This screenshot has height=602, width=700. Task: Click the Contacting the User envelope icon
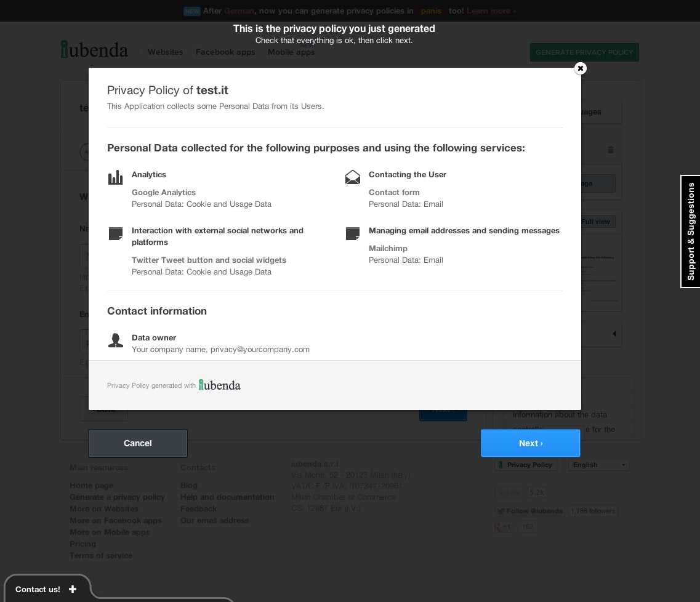[x=353, y=177]
